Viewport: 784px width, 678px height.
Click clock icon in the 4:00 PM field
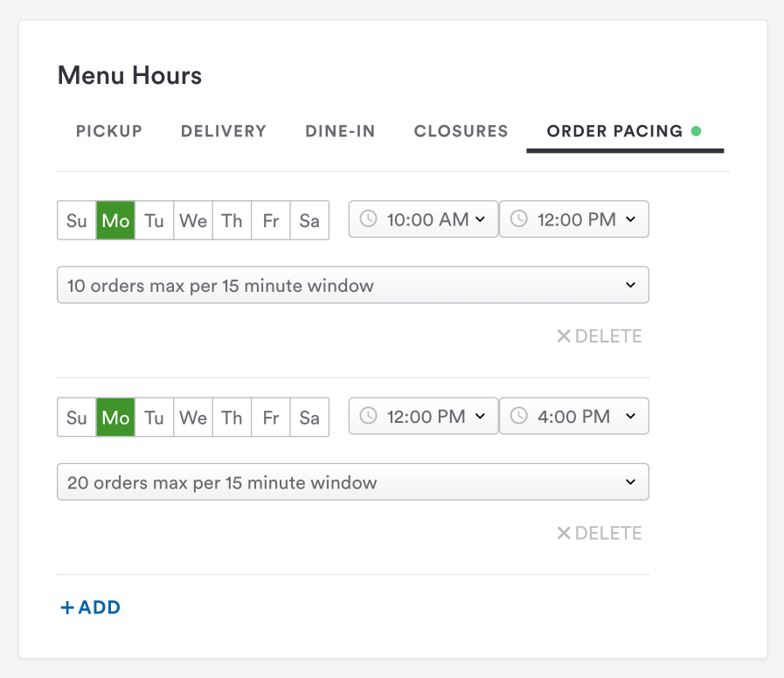pos(519,417)
